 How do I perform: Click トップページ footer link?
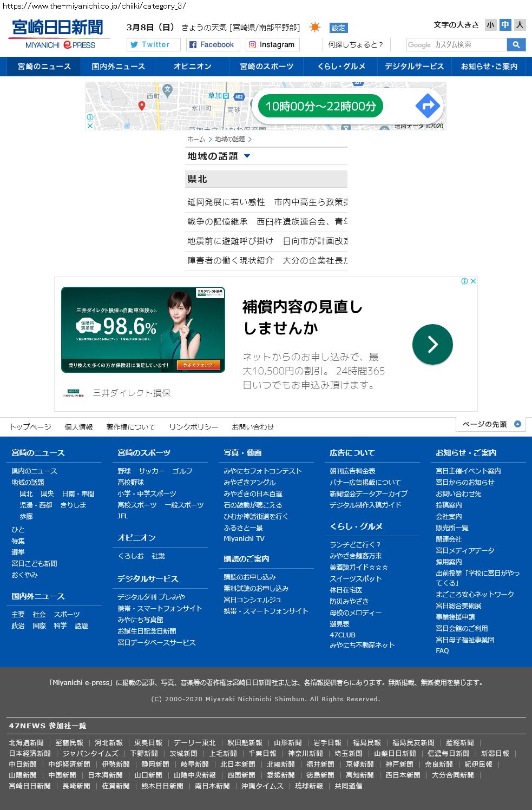click(x=30, y=427)
